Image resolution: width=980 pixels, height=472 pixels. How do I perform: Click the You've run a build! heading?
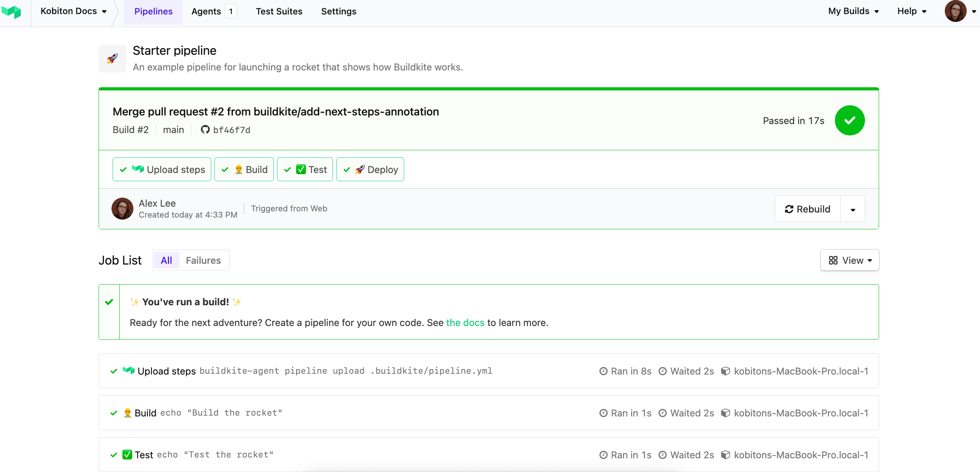[x=186, y=302]
